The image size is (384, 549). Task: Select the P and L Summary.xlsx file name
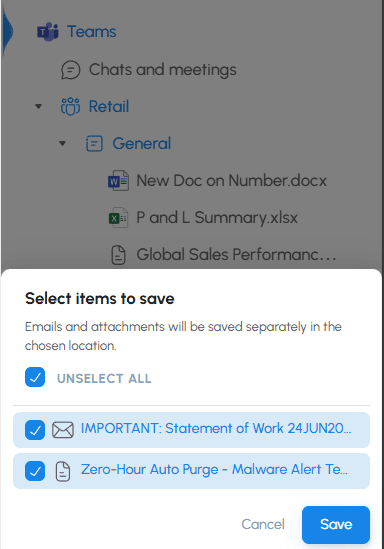217,218
